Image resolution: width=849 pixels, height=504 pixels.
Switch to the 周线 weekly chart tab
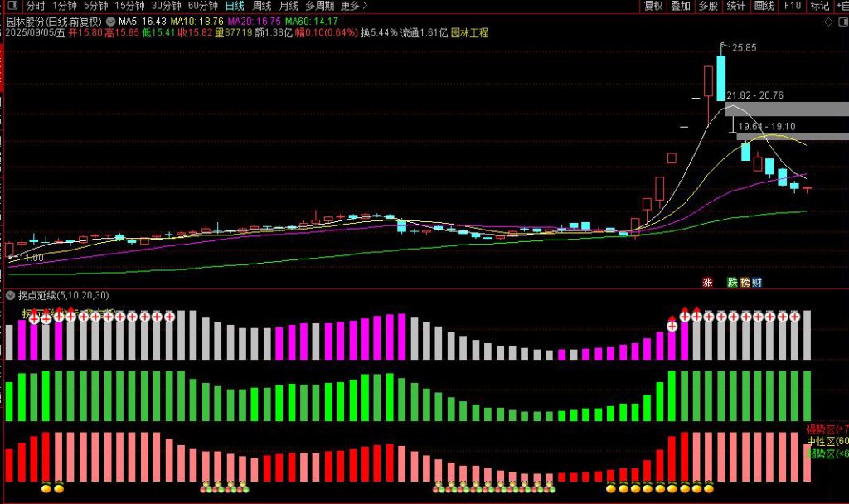tap(262, 6)
